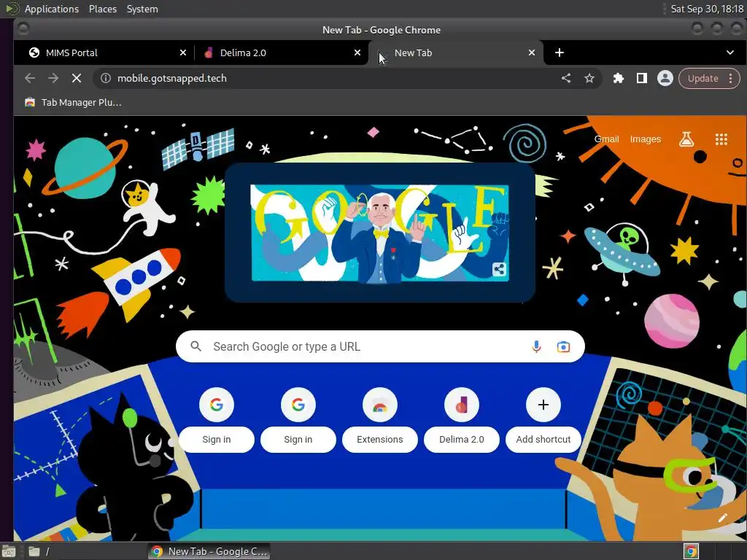Open the Extensions puzzle icon

619,78
